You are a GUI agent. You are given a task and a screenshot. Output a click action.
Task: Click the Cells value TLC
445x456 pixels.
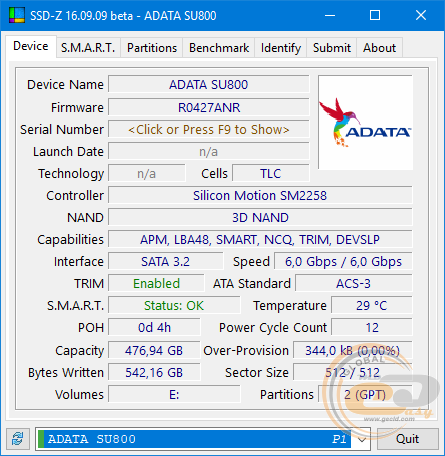tap(271, 173)
